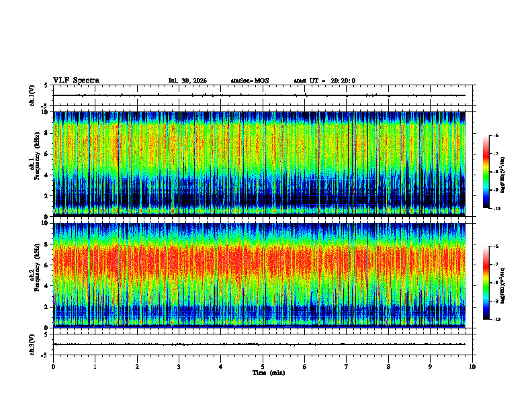Click time axis tick label "8"

click(388, 367)
